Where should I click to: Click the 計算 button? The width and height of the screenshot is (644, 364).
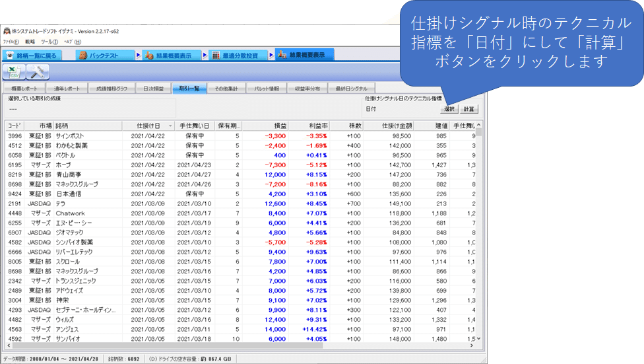click(x=468, y=109)
